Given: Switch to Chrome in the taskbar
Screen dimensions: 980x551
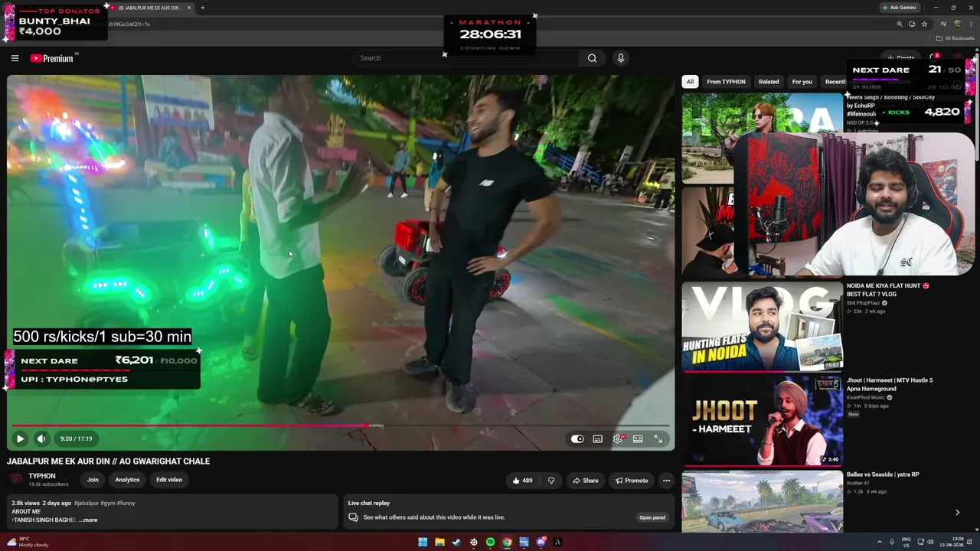Looking at the screenshot, I should click(507, 543).
